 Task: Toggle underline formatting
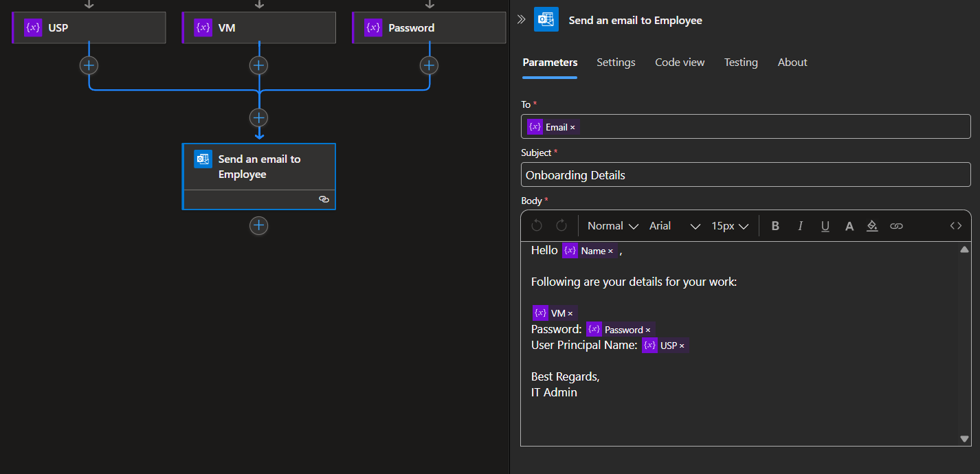pyautogui.click(x=825, y=226)
